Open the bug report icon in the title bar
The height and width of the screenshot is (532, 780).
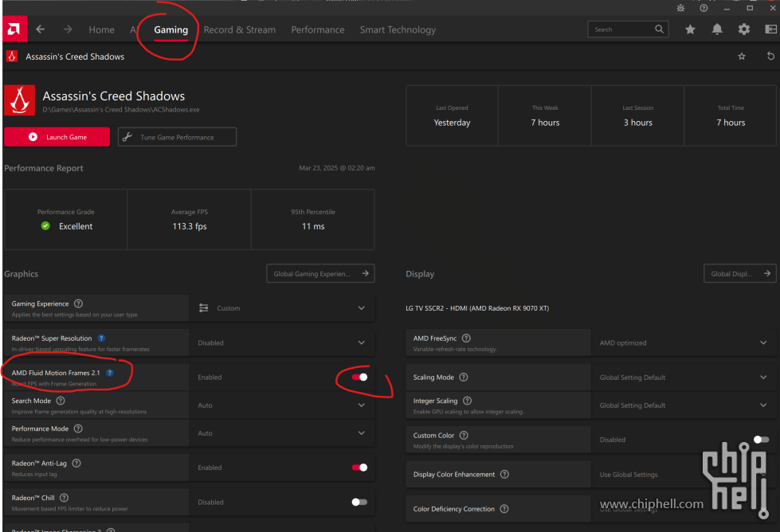[680, 8]
